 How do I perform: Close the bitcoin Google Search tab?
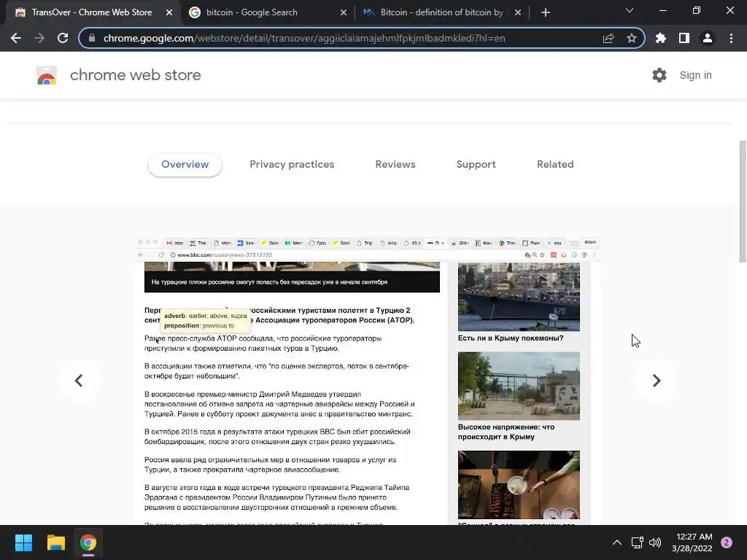click(x=344, y=12)
